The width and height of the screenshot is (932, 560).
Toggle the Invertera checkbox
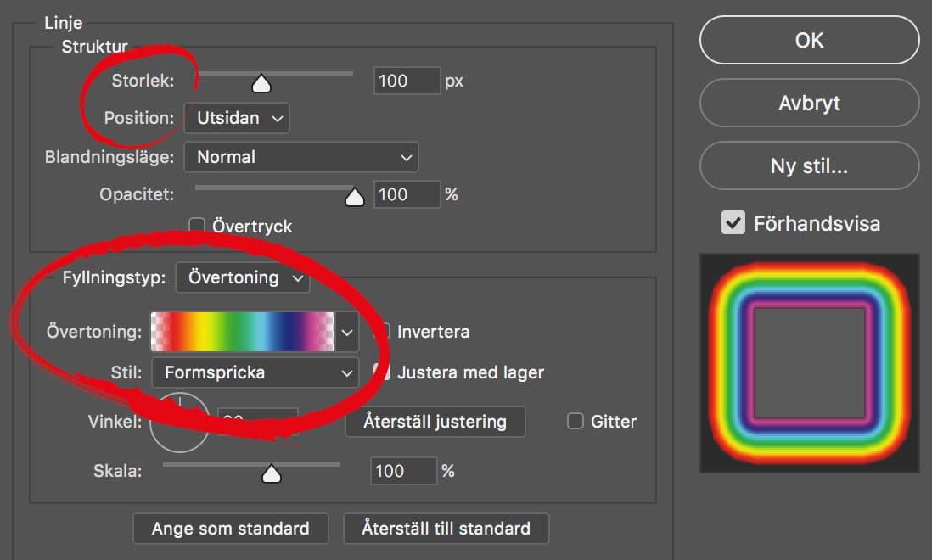tap(382, 332)
